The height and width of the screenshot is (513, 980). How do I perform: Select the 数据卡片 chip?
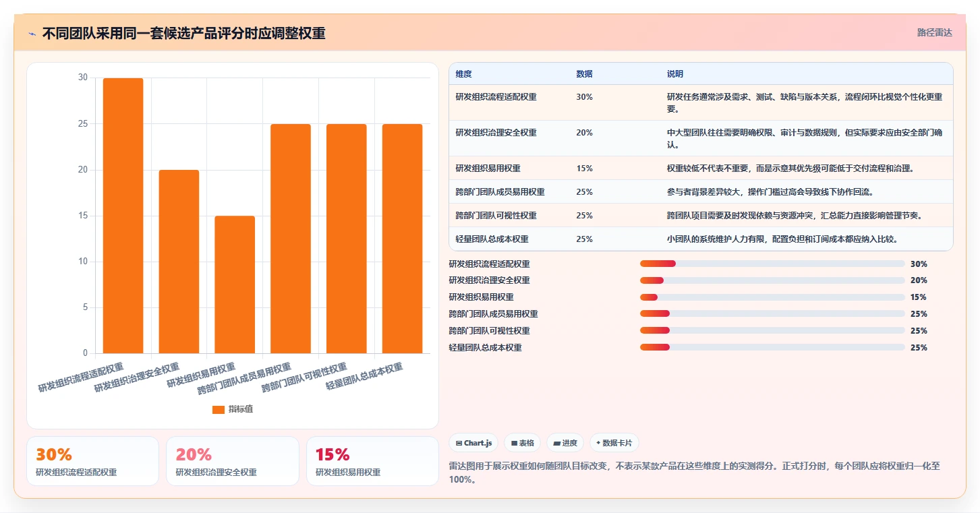pos(614,443)
